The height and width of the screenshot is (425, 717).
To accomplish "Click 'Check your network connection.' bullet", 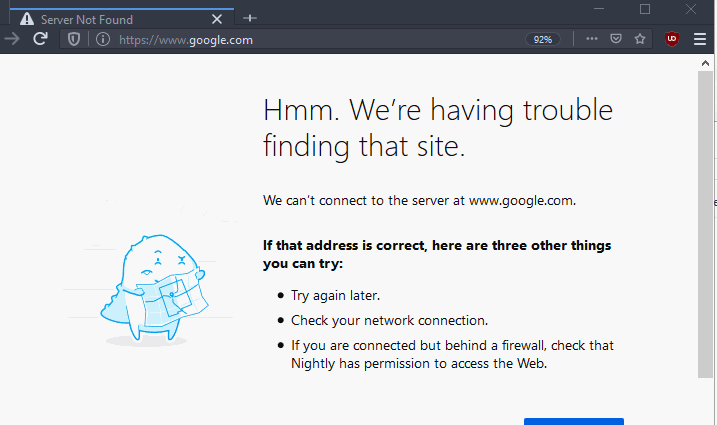I will click(389, 320).
